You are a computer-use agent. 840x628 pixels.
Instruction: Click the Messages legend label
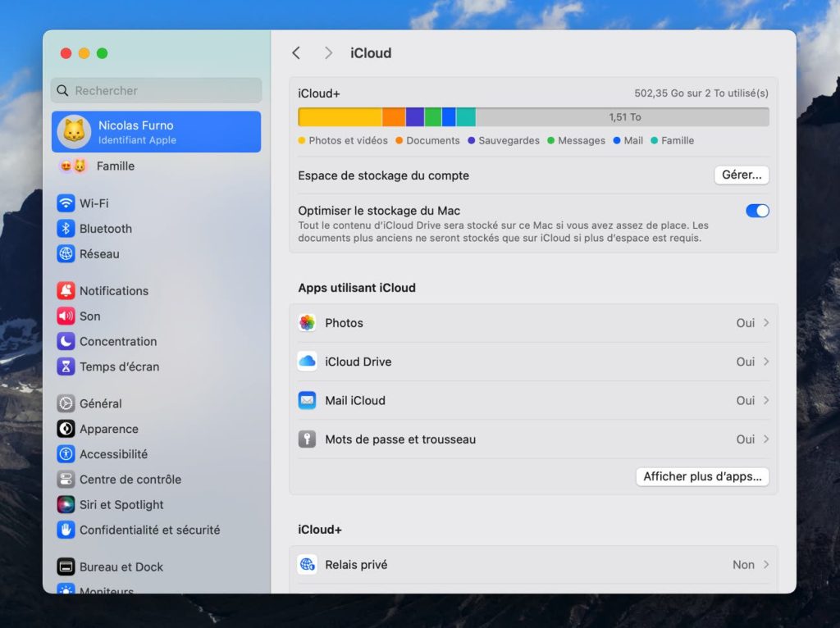pyautogui.click(x=582, y=140)
